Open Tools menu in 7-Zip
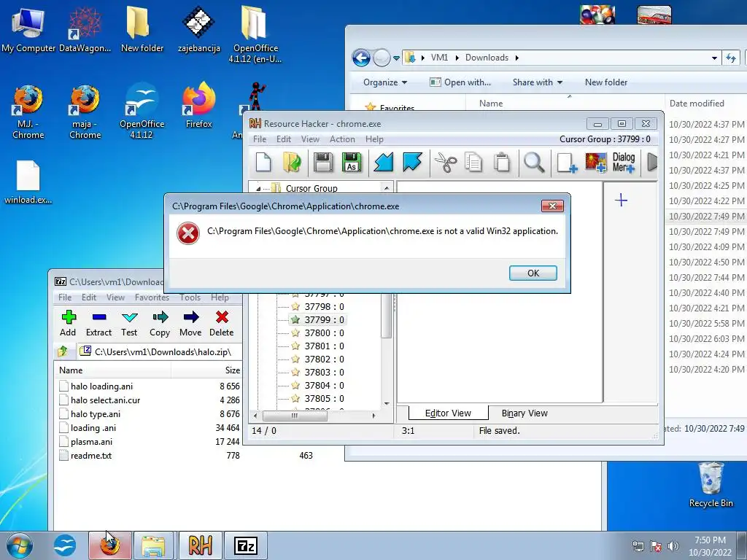 (190, 297)
